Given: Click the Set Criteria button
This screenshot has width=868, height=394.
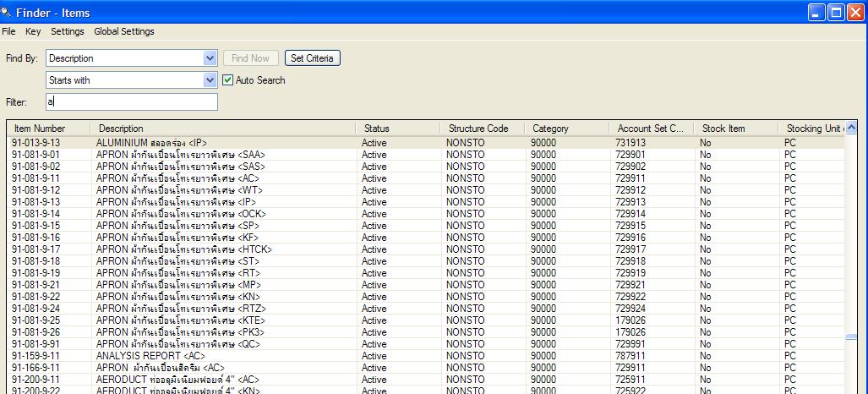Looking at the screenshot, I should pyautogui.click(x=312, y=58).
